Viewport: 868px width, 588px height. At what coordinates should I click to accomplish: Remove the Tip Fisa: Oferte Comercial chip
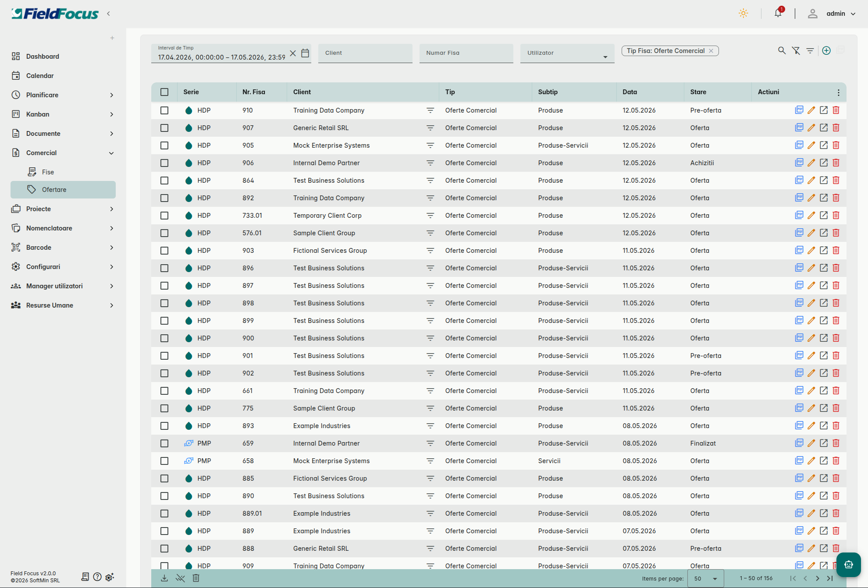(711, 51)
